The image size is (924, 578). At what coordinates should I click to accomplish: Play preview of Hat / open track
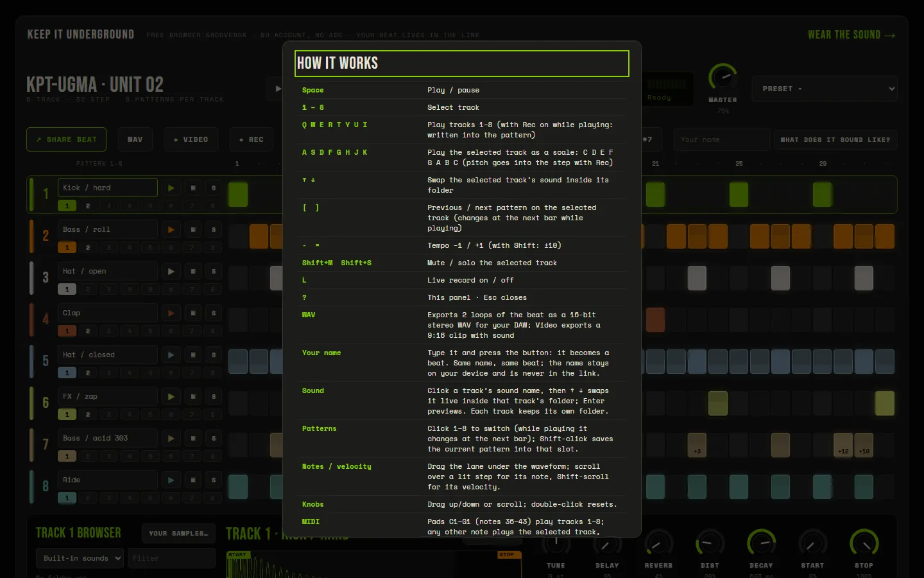(171, 272)
